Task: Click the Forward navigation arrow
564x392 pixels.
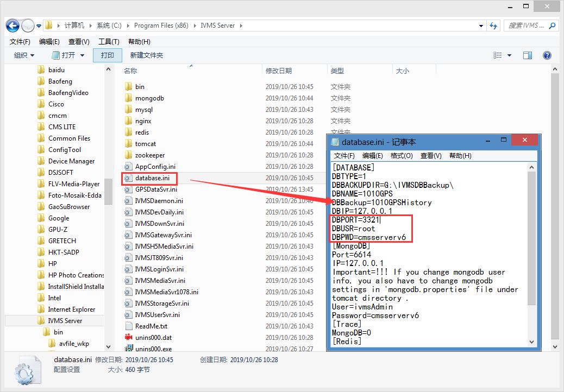Action: pyautogui.click(x=28, y=26)
